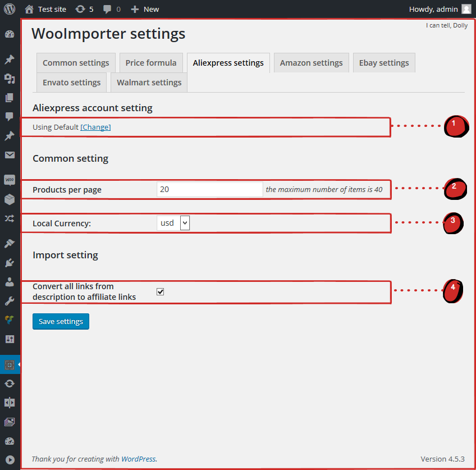Follow the WordPress footer link
This screenshot has height=470, width=476.
click(139, 459)
